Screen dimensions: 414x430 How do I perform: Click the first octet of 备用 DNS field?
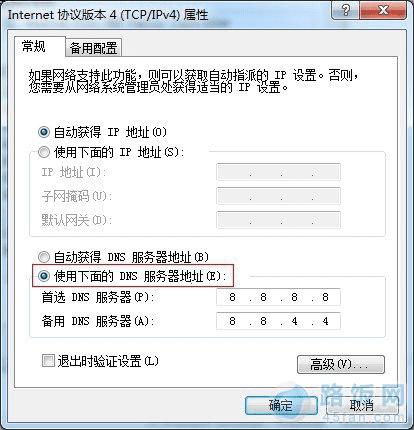tap(232, 321)
